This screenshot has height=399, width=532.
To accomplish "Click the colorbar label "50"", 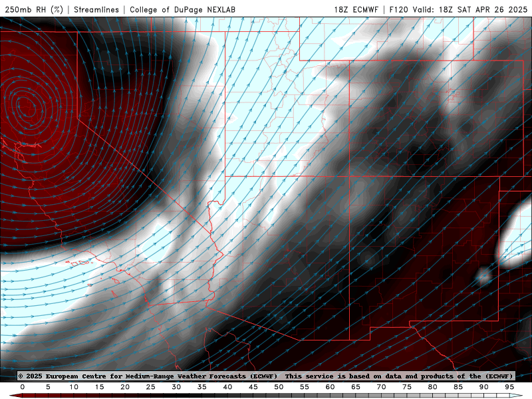I will tap(279, 387).
